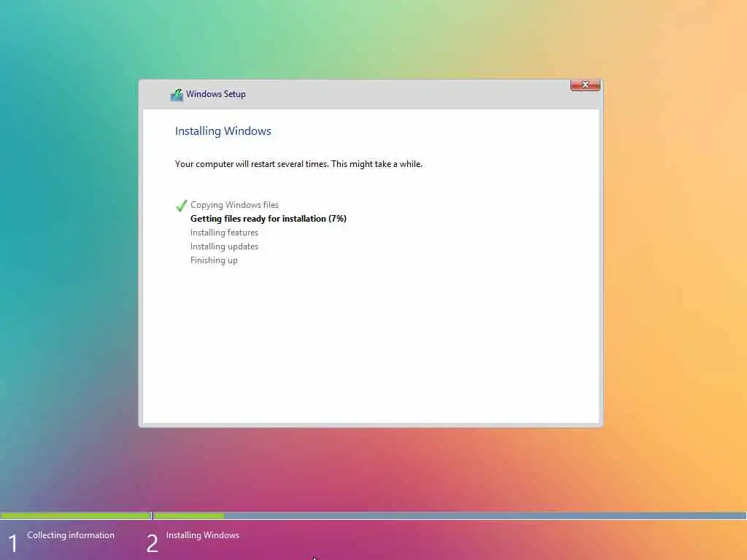
Task: Close the Windows Setup dialog
Action: [x=585, y=85]
